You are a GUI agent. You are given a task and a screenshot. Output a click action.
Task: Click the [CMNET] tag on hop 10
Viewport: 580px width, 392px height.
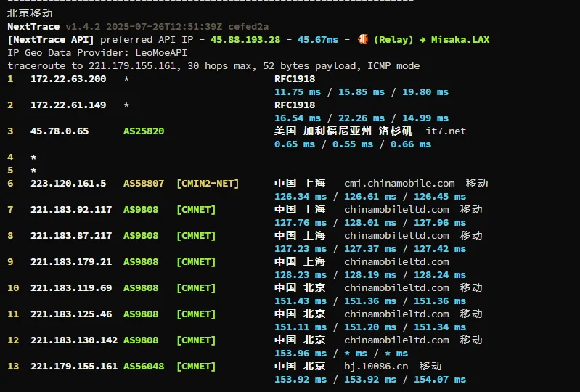196,288
